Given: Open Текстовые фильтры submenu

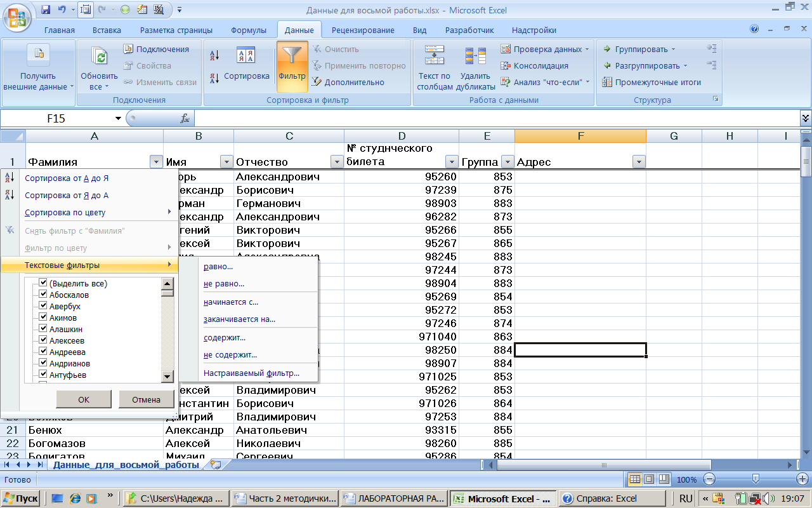Looking at the screenshot, I should 89,265.
